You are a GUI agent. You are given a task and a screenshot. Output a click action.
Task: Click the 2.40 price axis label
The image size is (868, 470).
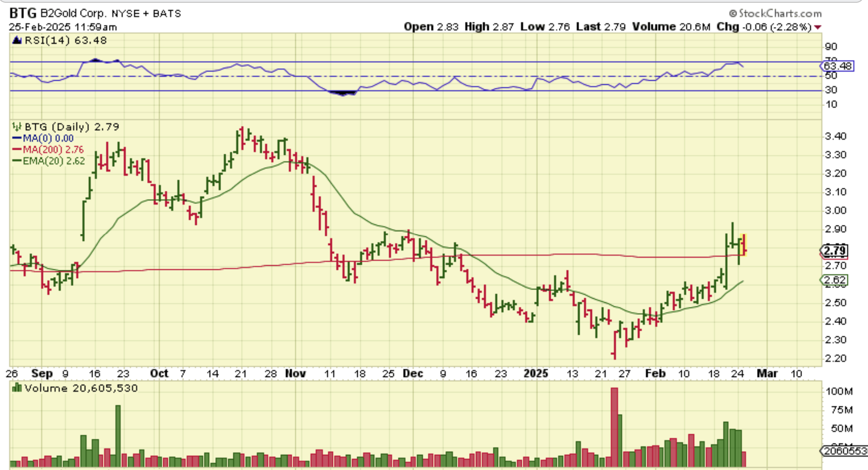[835, 321]
